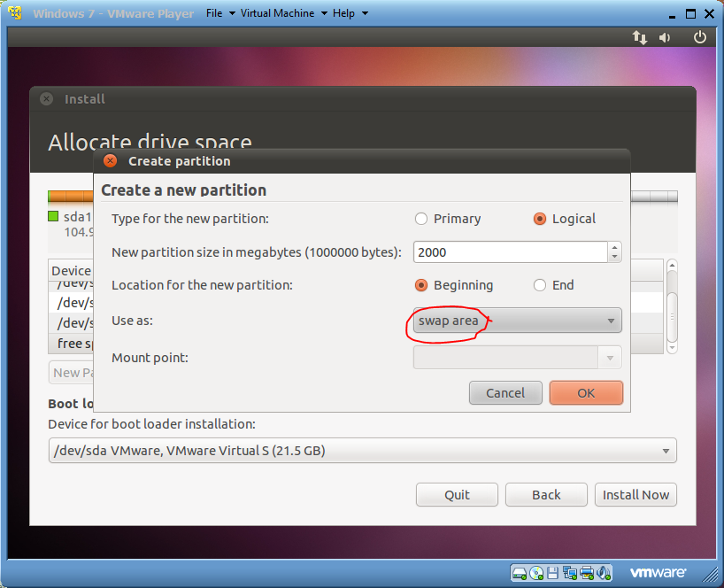
Task: Click the Quit button
Action: (457, 495)
